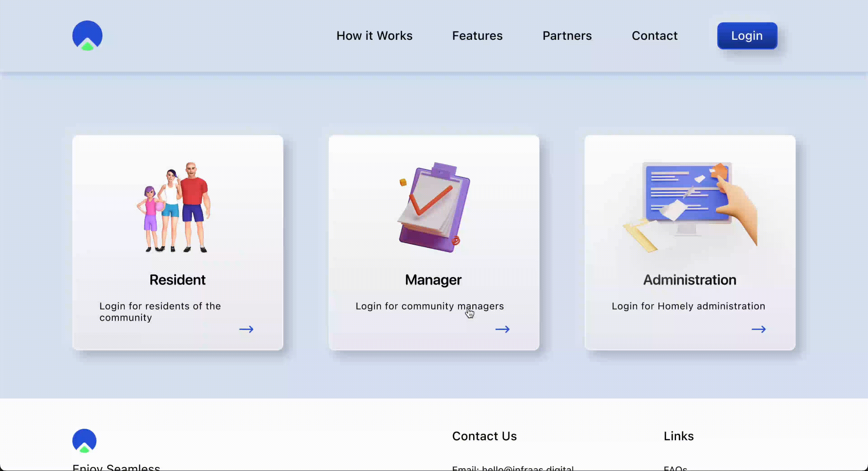Viewport: 868px width, 471px height.
Task: Select the Resident card title
Action: coord(177,280)
